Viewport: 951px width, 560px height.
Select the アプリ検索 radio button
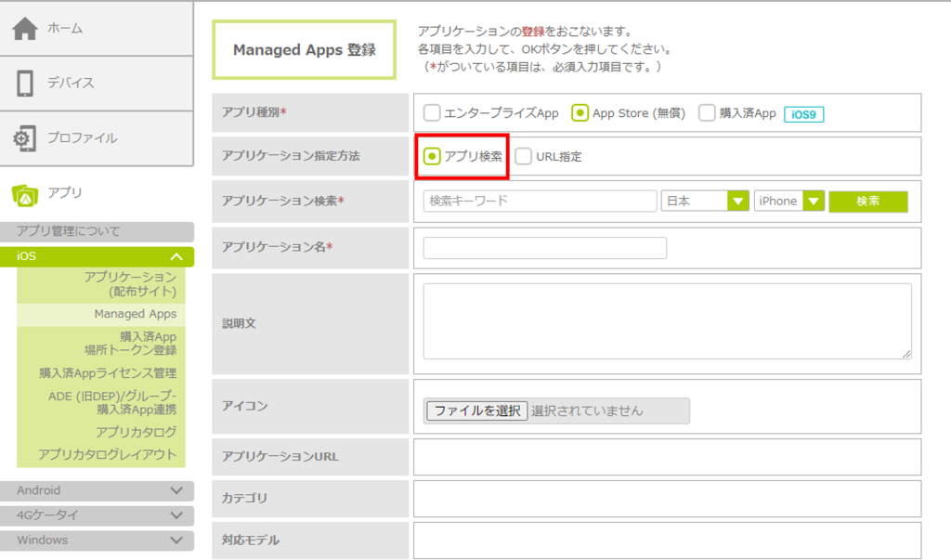pos(432,156)
